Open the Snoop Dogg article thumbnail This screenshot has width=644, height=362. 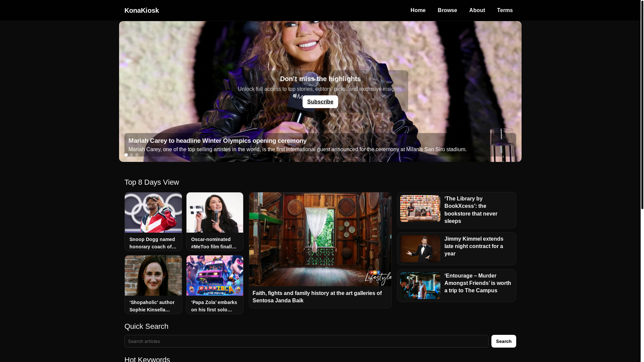click(x=153, y=213)
